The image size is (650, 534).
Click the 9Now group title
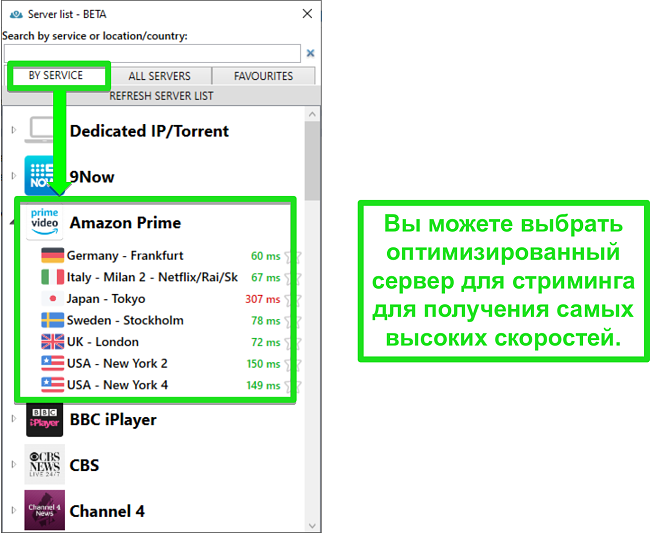click(92, 177)
